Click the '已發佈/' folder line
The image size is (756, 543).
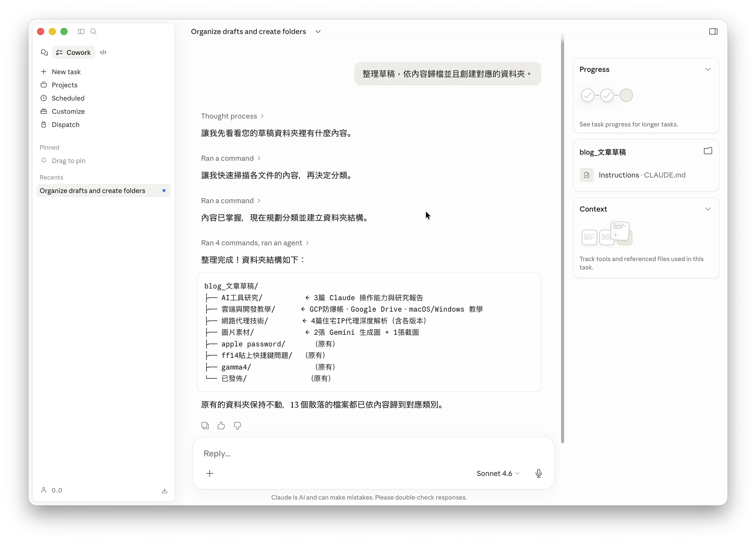pos(268,379)
